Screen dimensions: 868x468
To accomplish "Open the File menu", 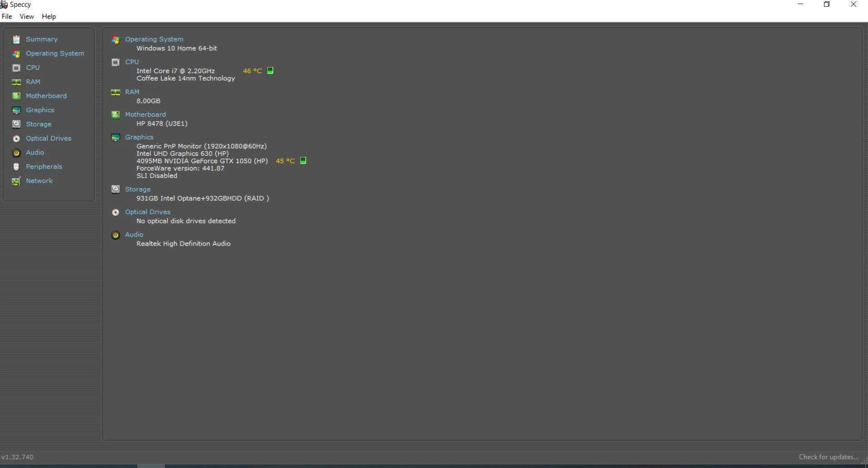I will pyautogui.click(x=7, y=16).
